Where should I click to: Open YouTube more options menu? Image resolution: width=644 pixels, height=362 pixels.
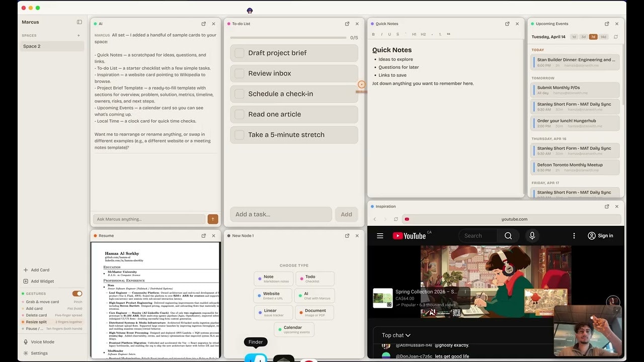574,236
